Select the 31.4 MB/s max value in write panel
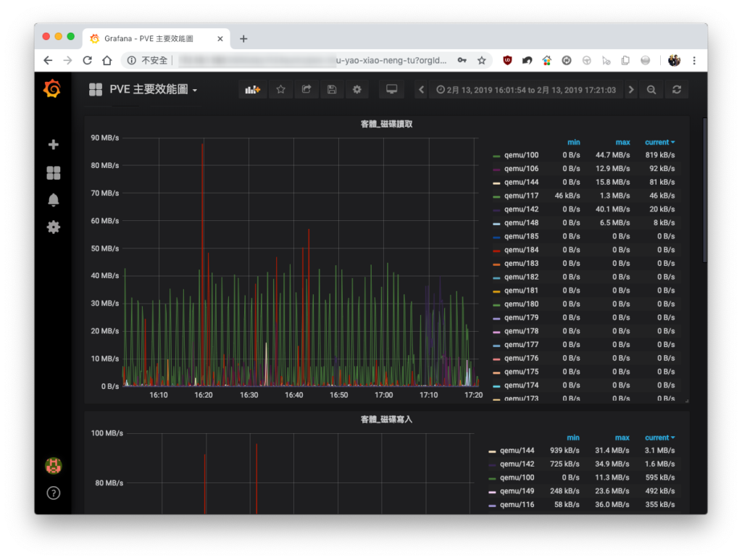Viewport: 742px width, 560px height. (612, 451)
